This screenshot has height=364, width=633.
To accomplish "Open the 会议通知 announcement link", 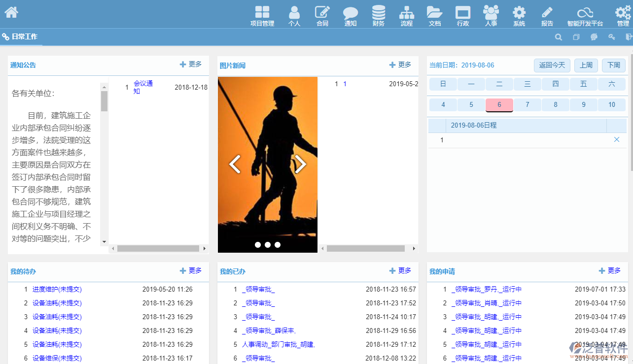I will [143, 87].
